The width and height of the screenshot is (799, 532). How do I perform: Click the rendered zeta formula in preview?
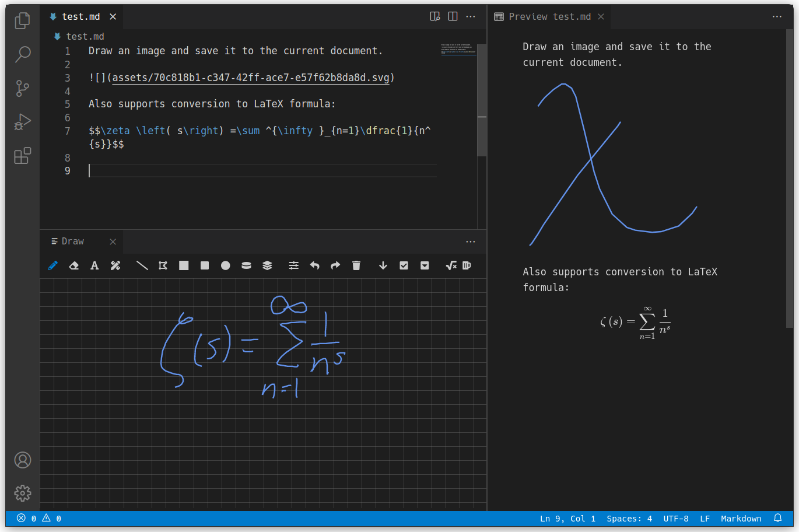click(x=635, y=323)
